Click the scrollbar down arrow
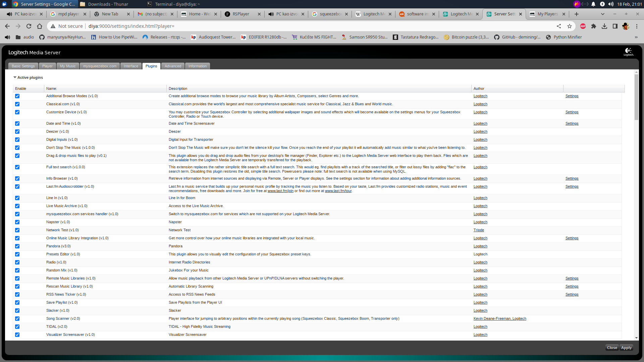Viewport: 644px width, 362px height. 636,338
